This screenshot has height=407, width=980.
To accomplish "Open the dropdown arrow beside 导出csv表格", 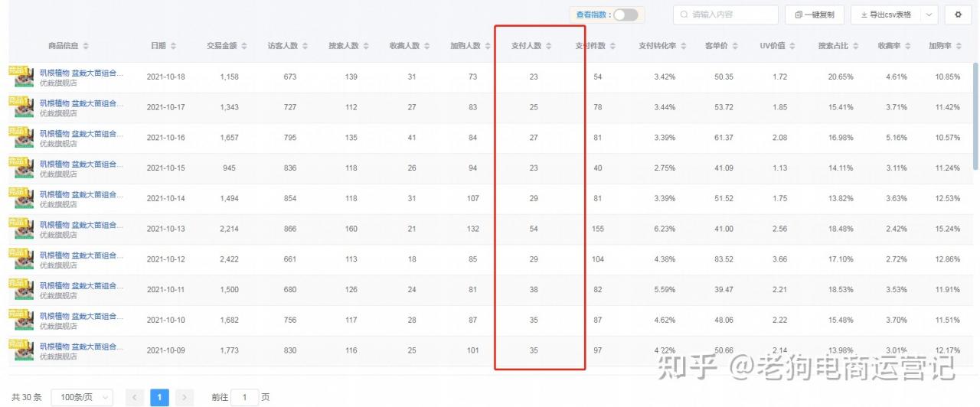I will [929, 15].
